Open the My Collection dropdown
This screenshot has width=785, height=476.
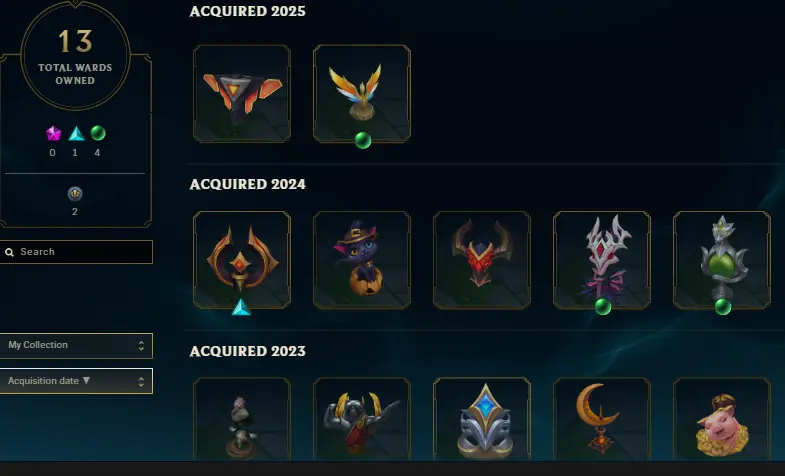click(76, 345)
